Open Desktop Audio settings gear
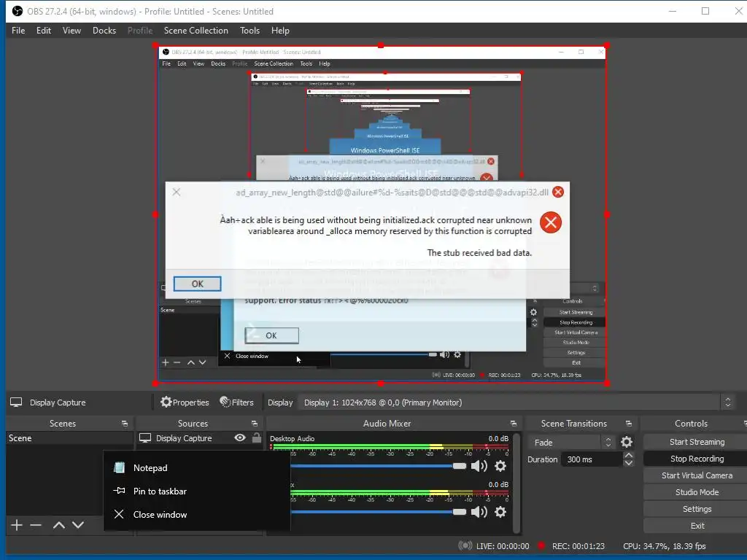Screen dimensions: 747x560 tap(500, 466)
